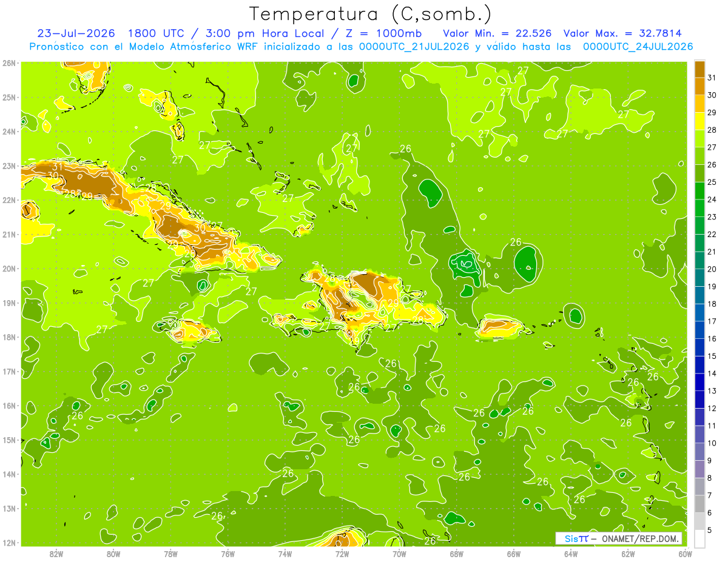The width and height of the screenshot is (728, 562).
Task: Select valid-until time '0000UTC_24JUL2026'
Action: [x=638, y=47]
